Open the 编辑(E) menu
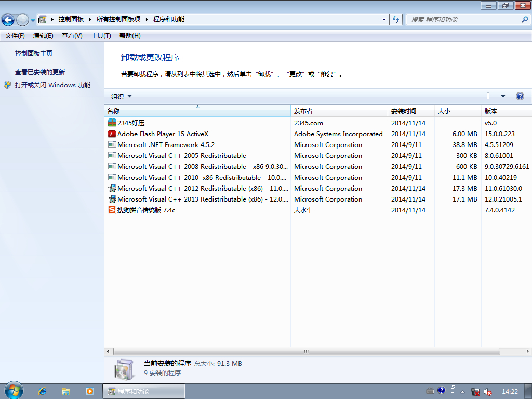532x399 pixels. pos(44,36)
